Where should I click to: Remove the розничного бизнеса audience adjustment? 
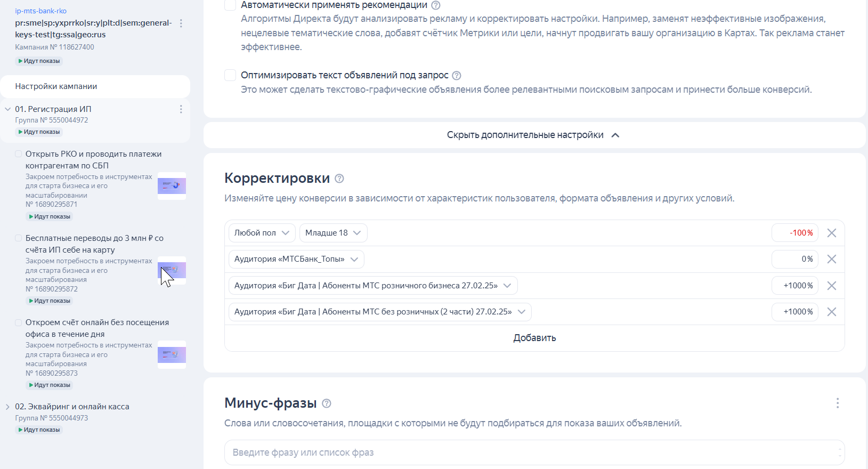click(831, 286)
